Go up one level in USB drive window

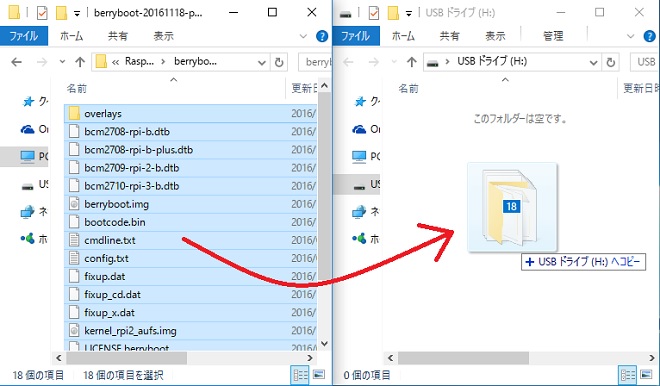(x=412, y=62)
